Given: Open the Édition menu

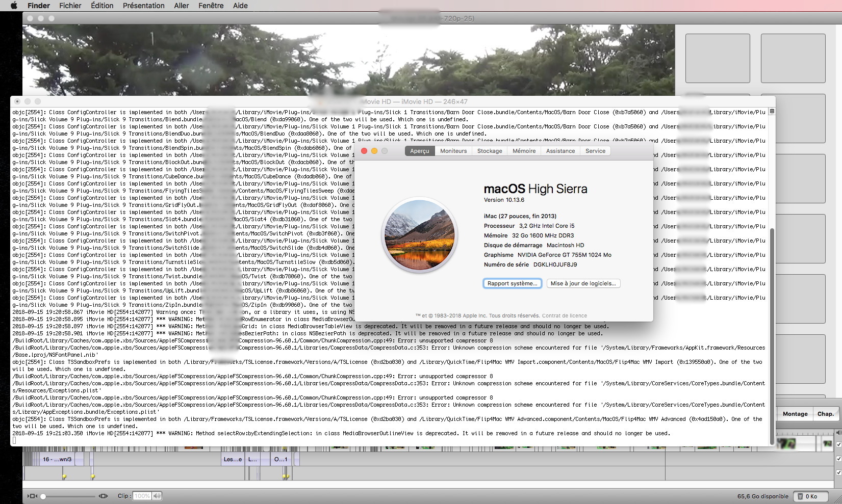Looking at the screenshot, I should point(102,6).
